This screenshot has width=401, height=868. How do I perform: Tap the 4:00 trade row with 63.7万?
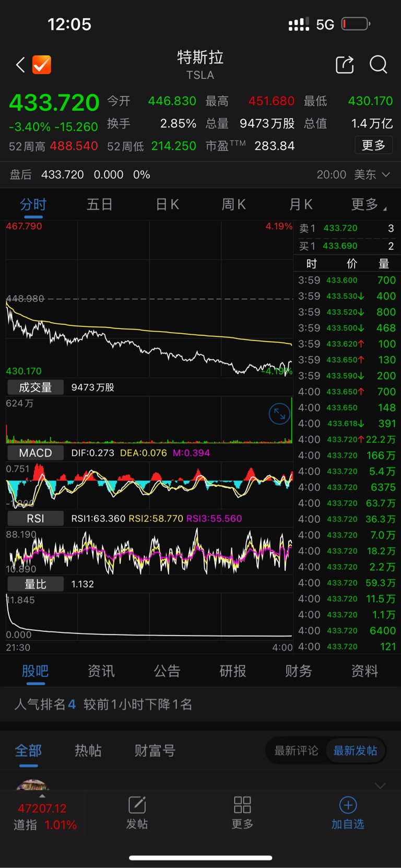pos(347,503)
